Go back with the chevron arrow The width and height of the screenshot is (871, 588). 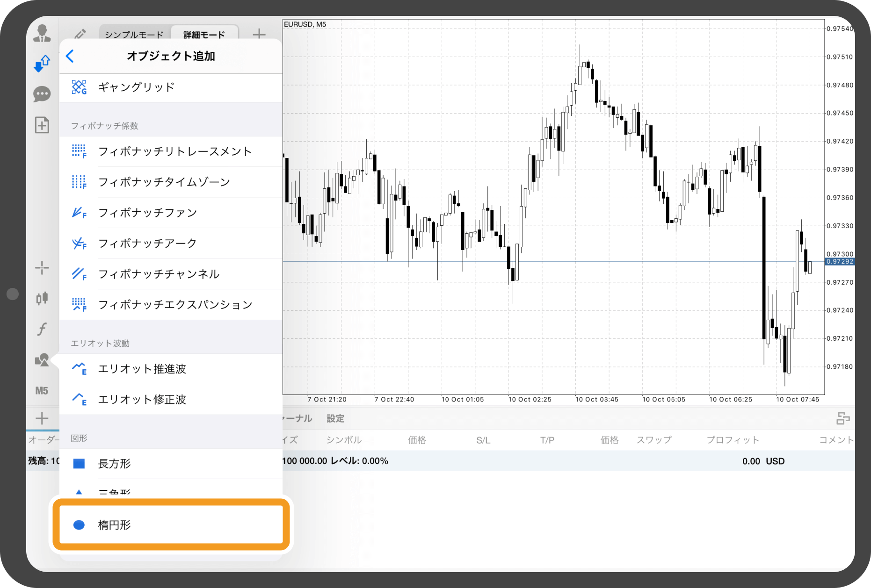[70, 56]
